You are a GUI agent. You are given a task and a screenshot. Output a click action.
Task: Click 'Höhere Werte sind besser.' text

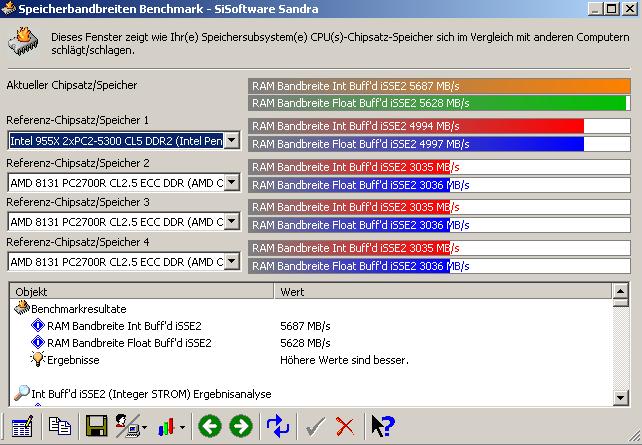344,360
